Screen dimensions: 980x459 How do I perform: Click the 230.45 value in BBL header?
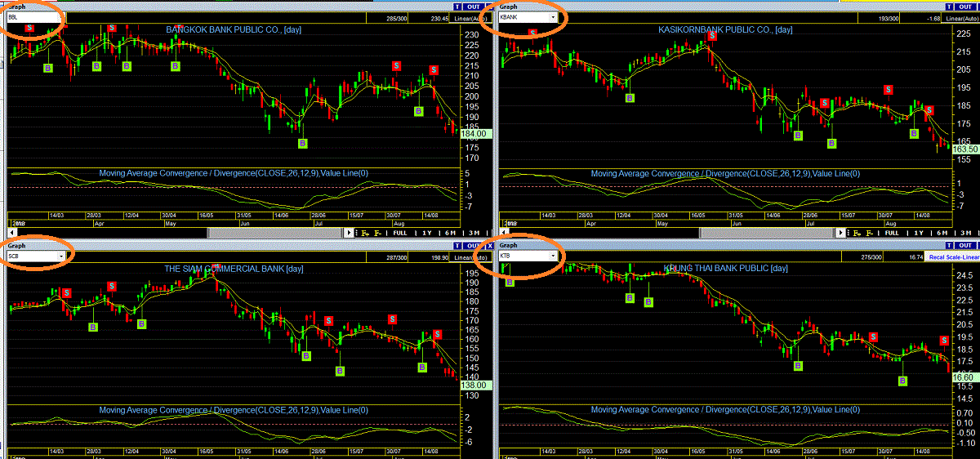(439, 17)
